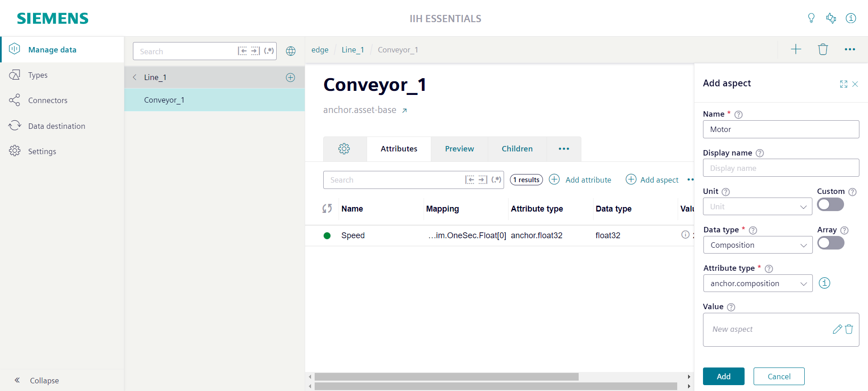Open the Unit dropdown
868x391 pixels.
pyautogui.click(x=757, y=207)
